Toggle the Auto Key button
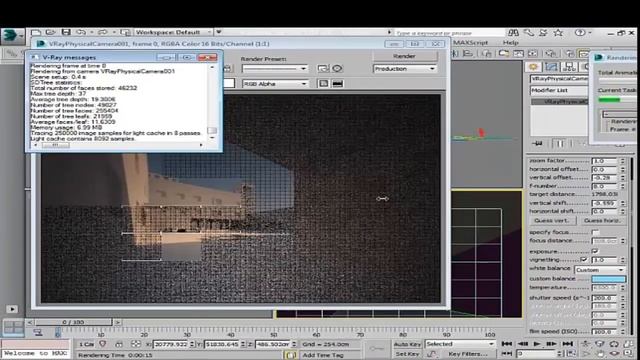The image size is (640, 360). 407,344
